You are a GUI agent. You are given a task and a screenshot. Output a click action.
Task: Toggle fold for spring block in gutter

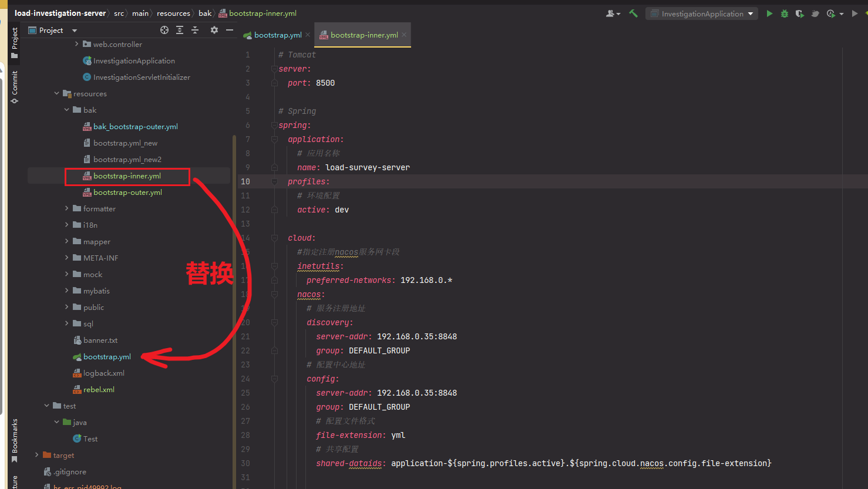274,125
